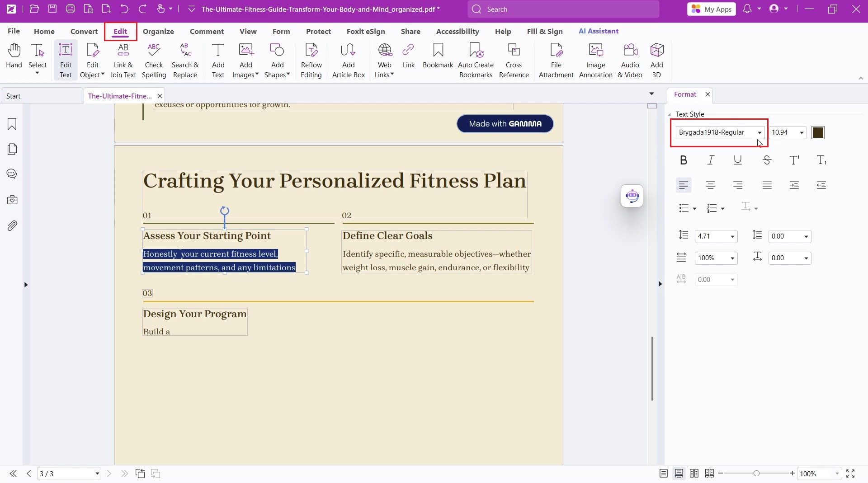Screen dimensions: 868x483
Task: Toggle Bold formatting
Action: [684, 160]
